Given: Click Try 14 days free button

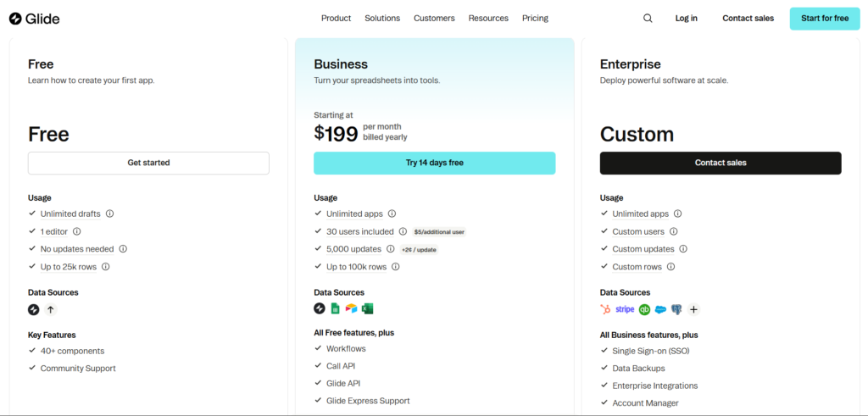Looking at the screenshot, I should coord(435,164).
